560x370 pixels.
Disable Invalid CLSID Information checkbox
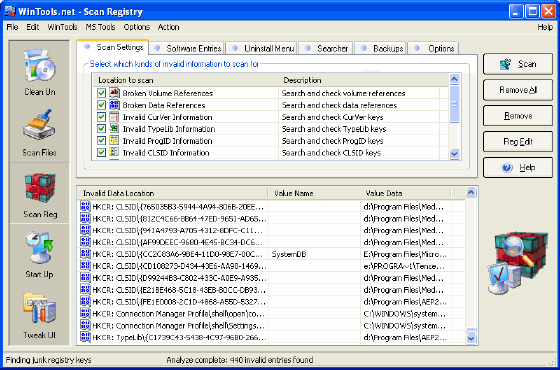[101, 152]
